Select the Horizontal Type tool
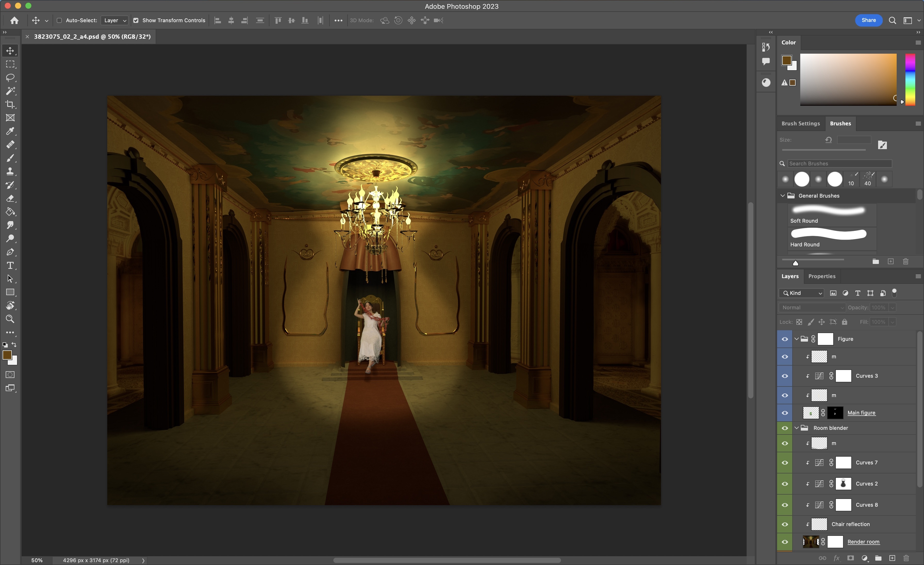Image resolution: width=924 pixels, height=565 pixels. 10,266
